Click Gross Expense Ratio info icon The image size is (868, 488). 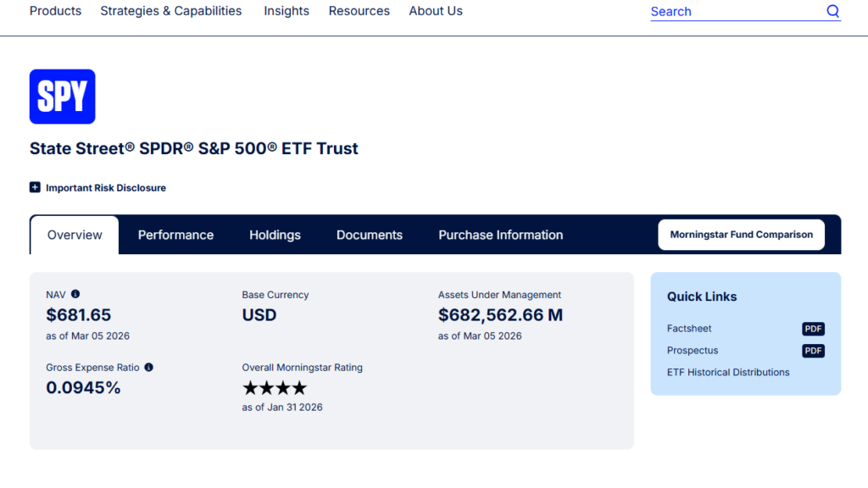tap(148, 368)
